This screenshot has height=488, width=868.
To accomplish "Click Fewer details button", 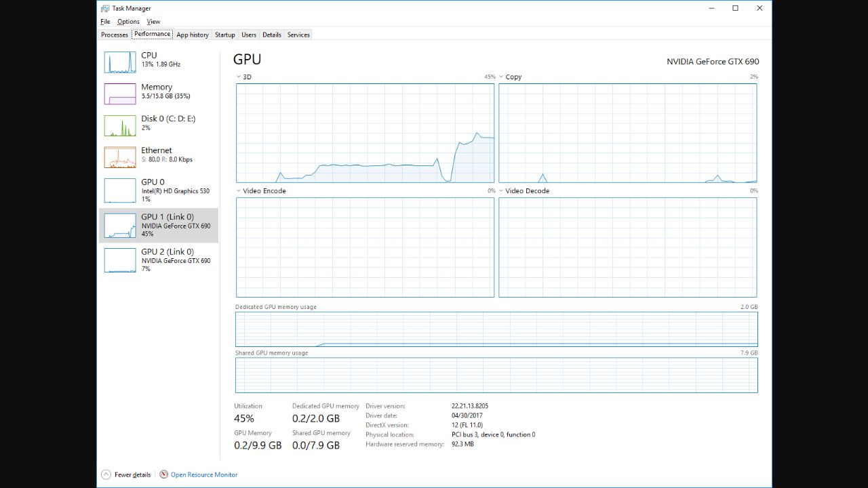I will pos(126,474).
